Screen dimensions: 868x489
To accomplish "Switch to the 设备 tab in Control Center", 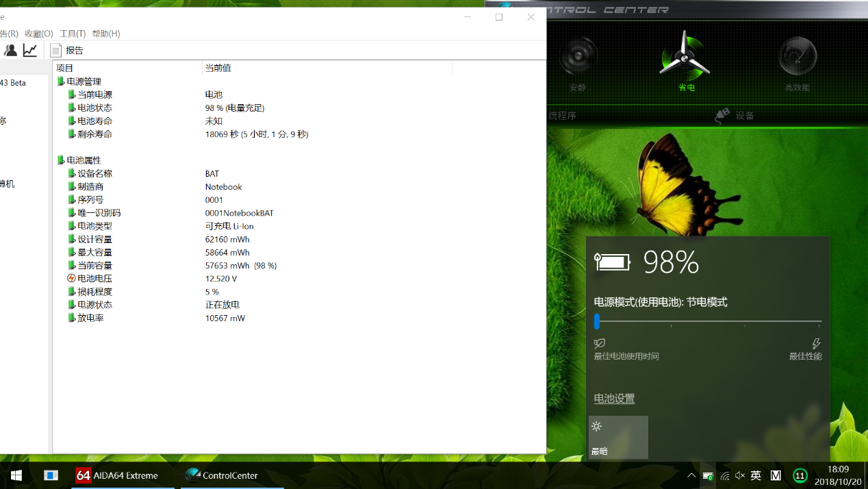I will click(735, 116).
